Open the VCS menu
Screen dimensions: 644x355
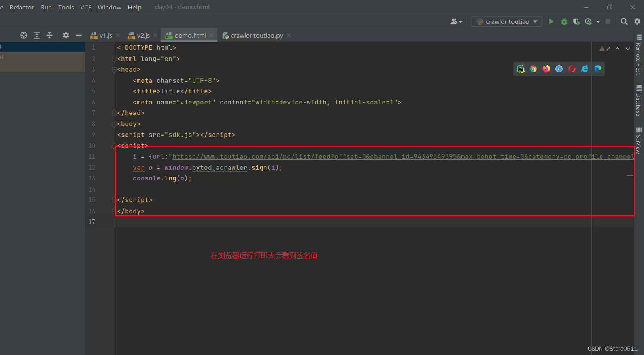pyautogui.click(x=86, y=7)
